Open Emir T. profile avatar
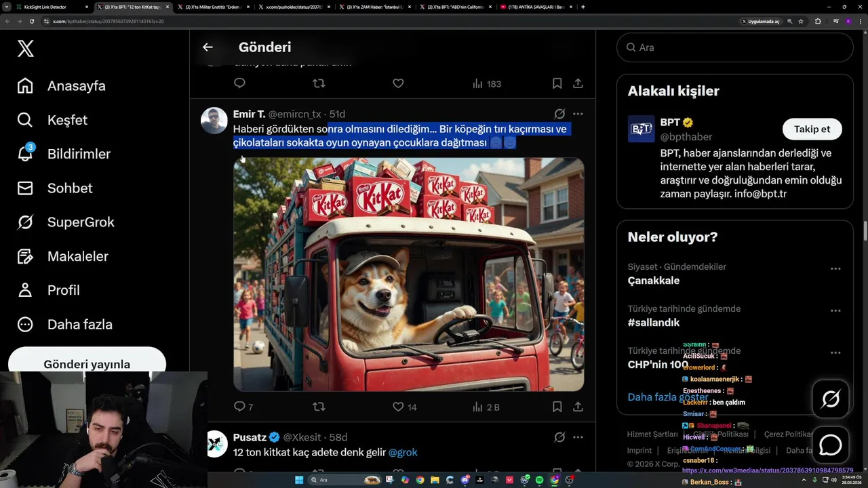The image size is (868, 488). [214, 120]
